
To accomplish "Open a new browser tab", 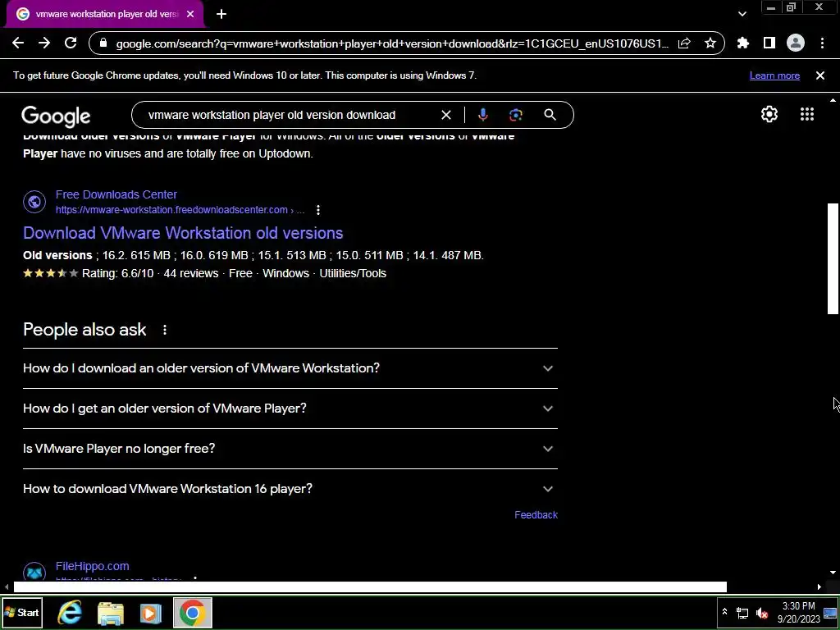I will coord(221,15).
